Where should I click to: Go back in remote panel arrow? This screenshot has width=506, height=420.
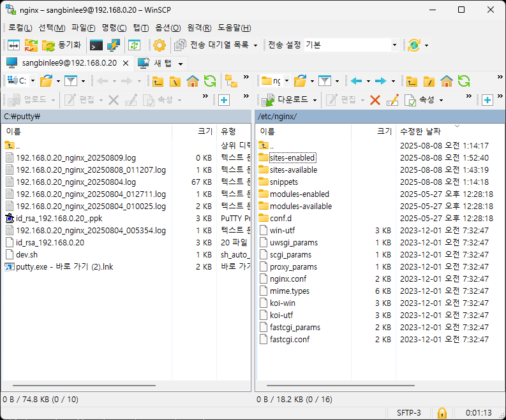(356, 81)
